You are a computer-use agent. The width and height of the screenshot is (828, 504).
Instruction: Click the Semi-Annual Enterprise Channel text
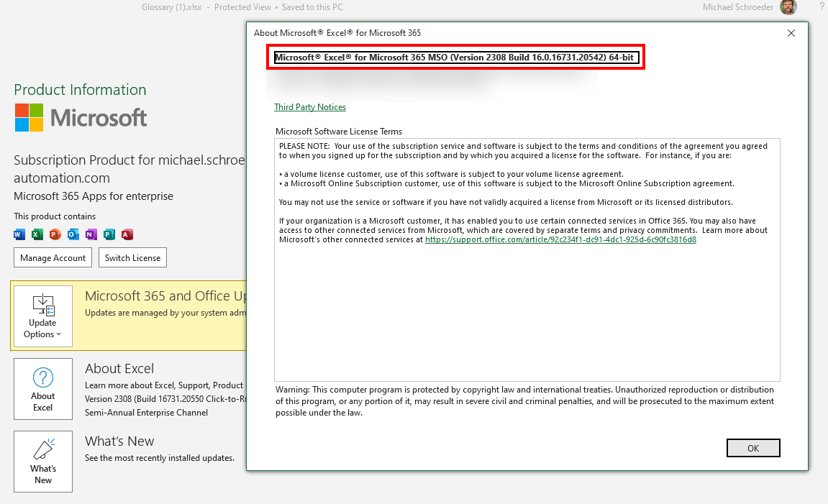(146, 413)
